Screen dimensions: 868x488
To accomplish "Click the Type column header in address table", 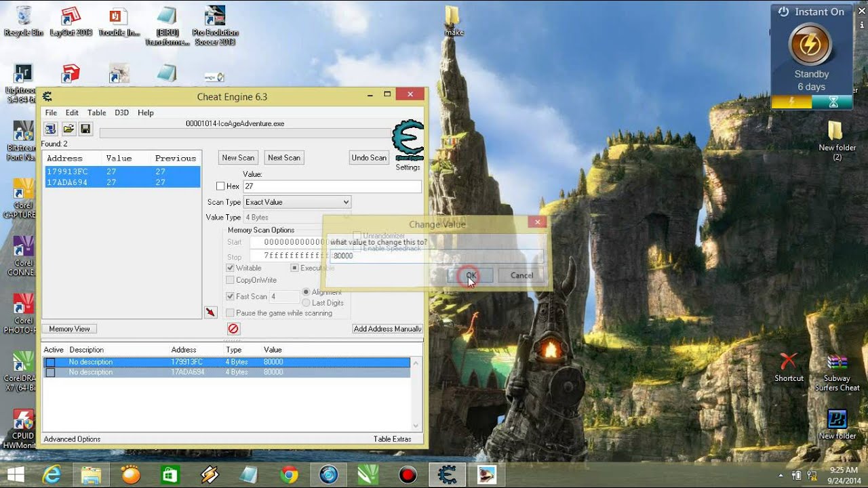I will (x=234, y=350).
